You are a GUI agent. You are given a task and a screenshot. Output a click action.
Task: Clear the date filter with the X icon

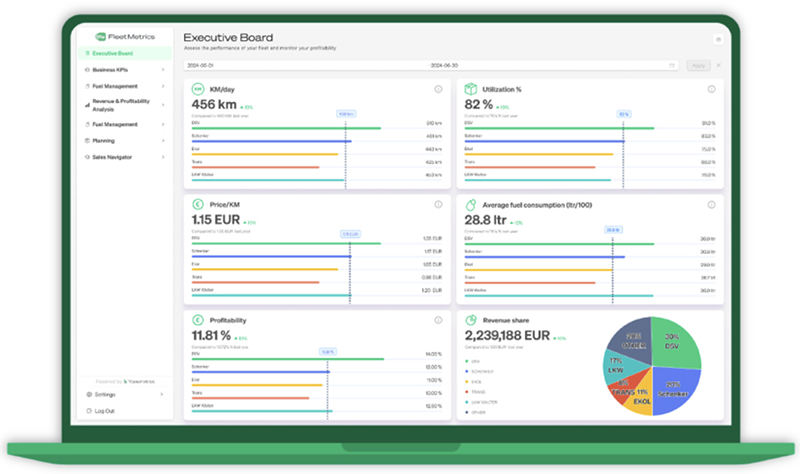[x=717, y=65]
